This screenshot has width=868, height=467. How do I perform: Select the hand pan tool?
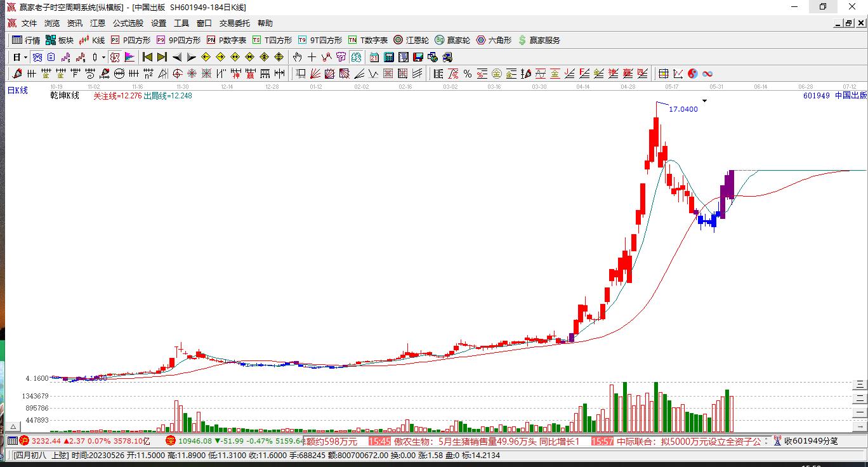297,57
